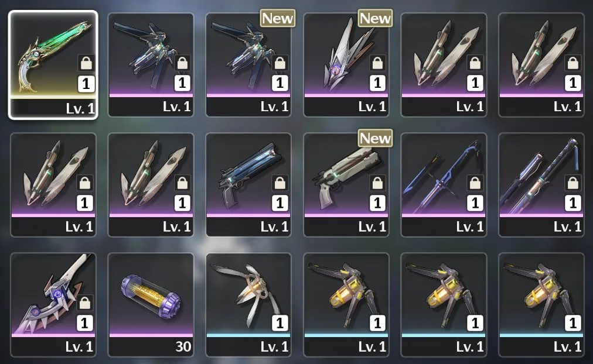Image resolution: width=593 pixels, height=364 pixels.
Task: Select the white pistol marked New
Action: (x=346, y=185)
